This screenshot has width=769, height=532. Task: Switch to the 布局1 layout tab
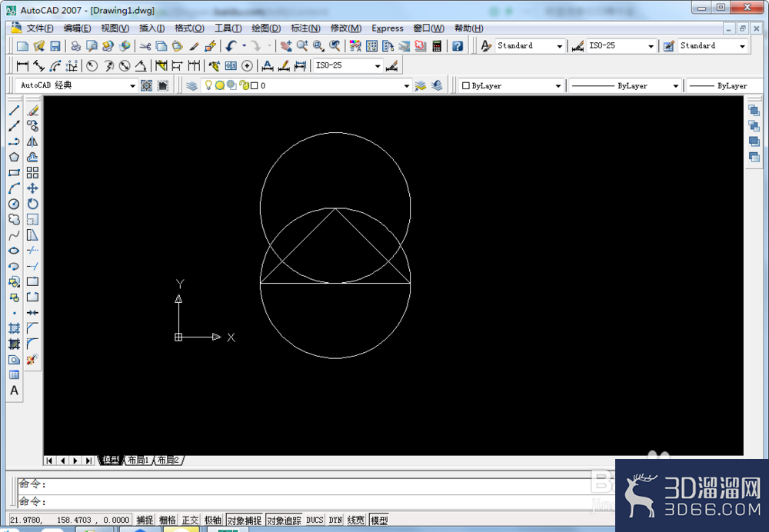[x=138, y=460]
